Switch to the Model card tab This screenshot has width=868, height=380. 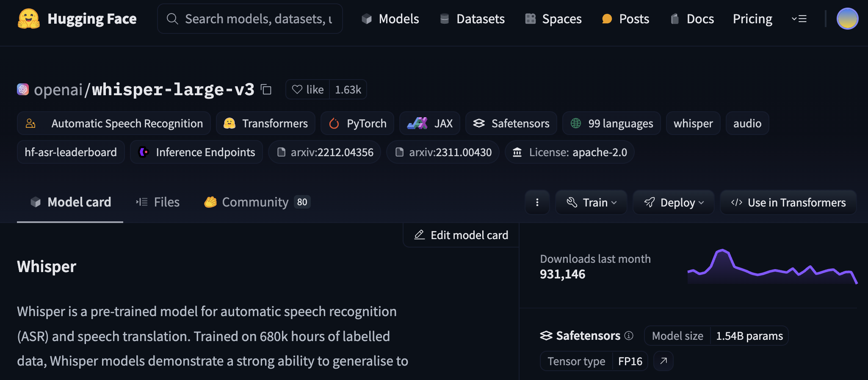click(x=70, y=202)
